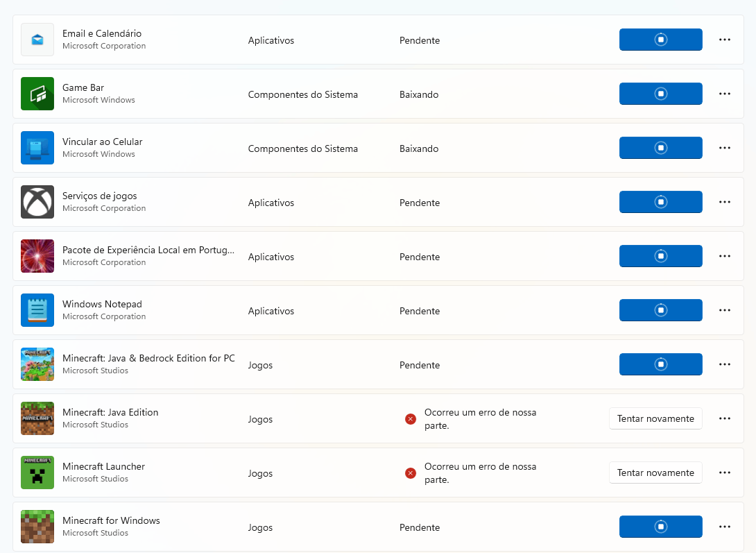756x553 pixels.
Task: Click the Baixando status for Game Bar
Action: coord(419,94)
